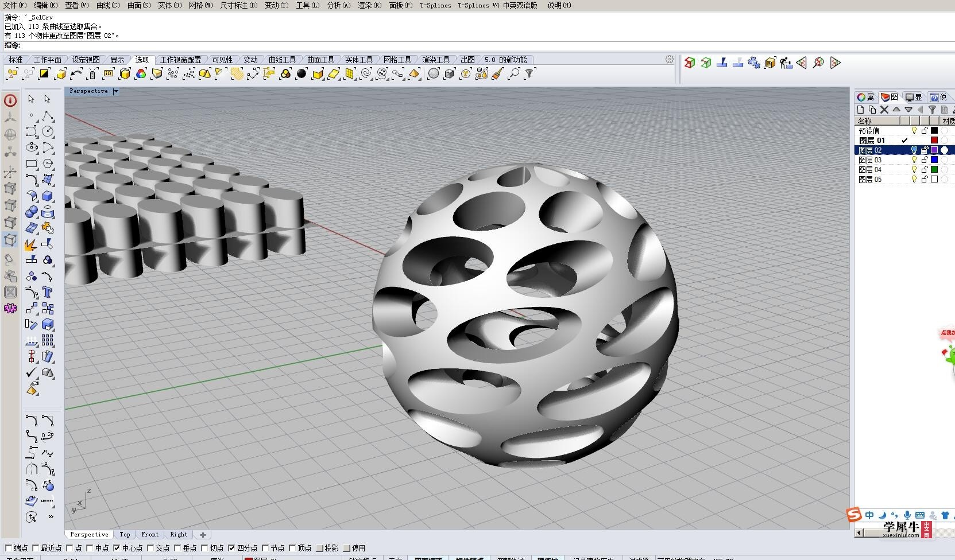This screenshot has width=955, height=560.
Task: Switch to the 曲面工具 toolbar tab
Action: (x=320, y=60)
